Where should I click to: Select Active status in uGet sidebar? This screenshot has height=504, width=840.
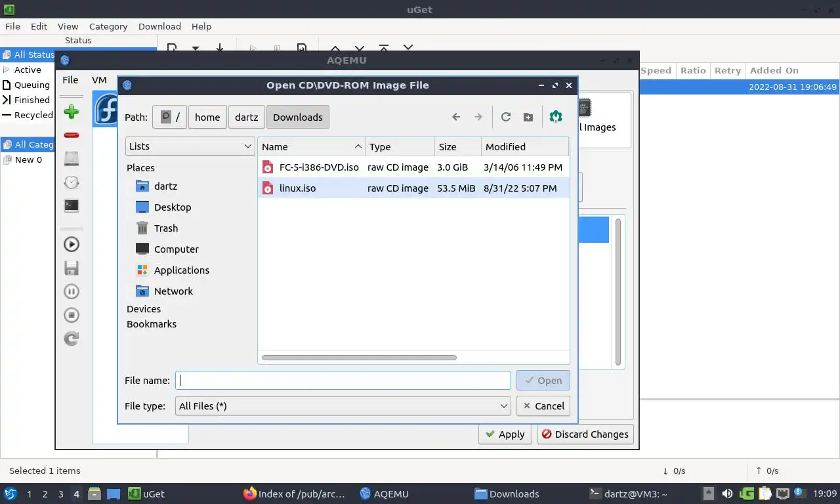[x=28, y=70]
